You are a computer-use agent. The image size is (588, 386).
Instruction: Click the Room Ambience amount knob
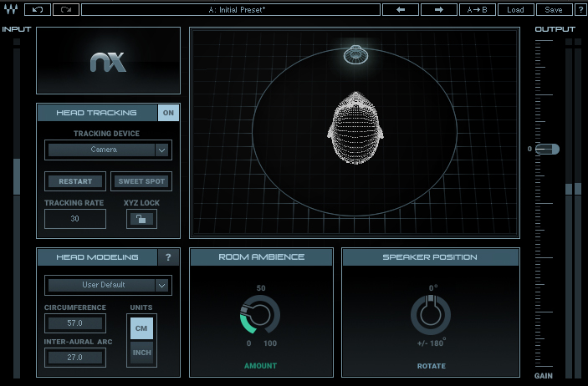(x=260, y=314)
